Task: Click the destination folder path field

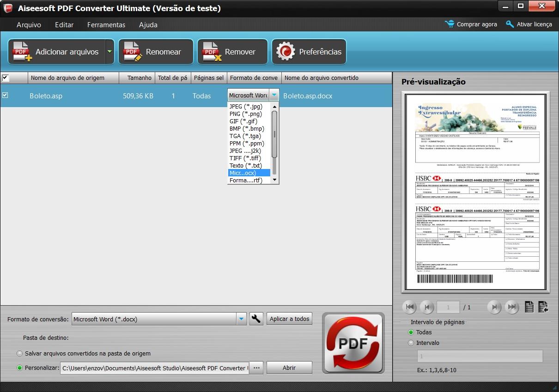Action: (155, 368)
